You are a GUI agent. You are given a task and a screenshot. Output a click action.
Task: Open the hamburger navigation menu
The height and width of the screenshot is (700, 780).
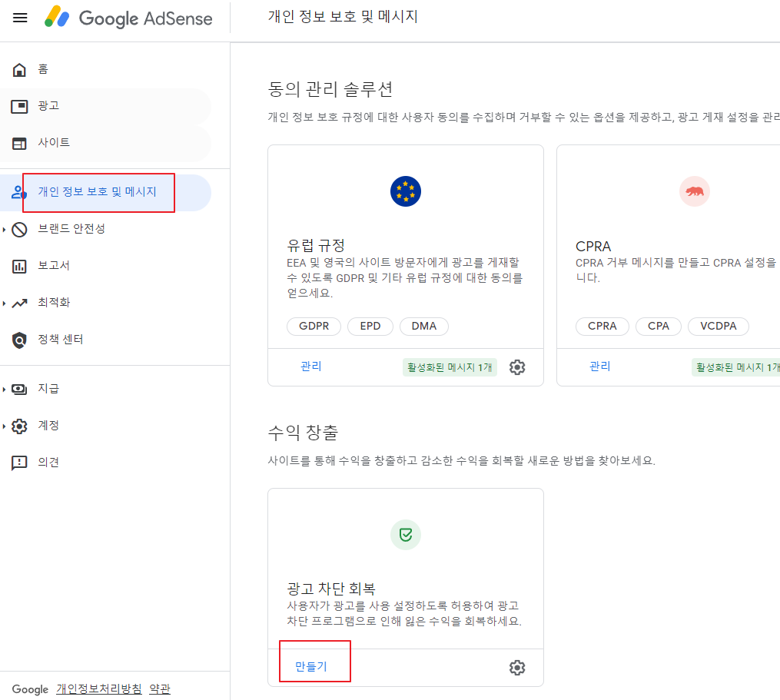tap(19, 18)
